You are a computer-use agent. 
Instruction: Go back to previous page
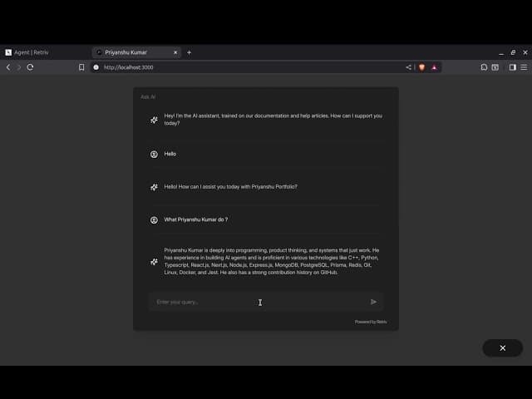(8, 67)
